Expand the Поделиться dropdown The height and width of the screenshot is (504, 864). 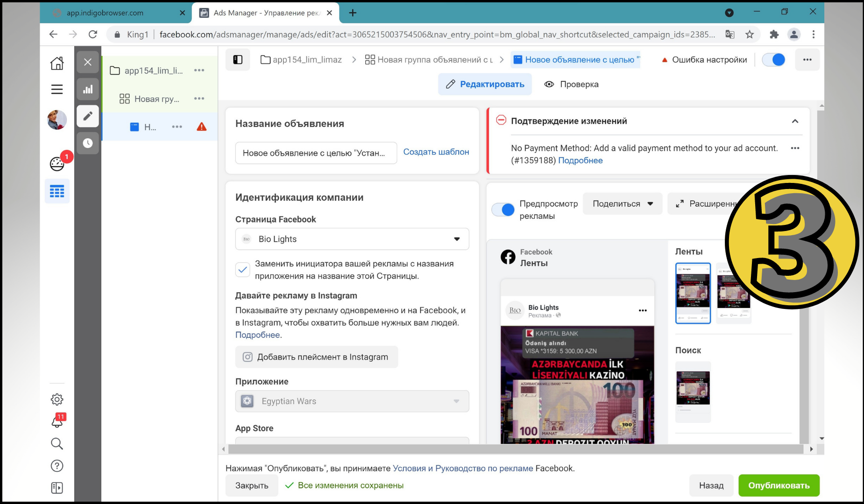tap(623, 204)
